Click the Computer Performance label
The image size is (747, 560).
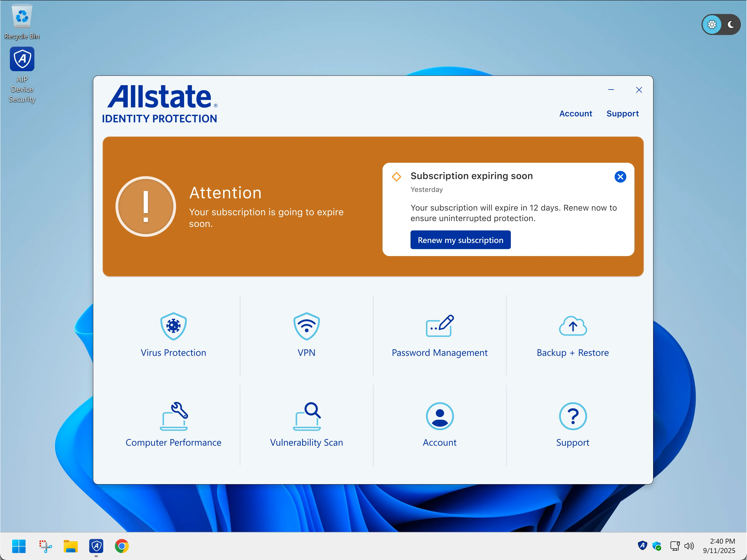coord(173,443)
